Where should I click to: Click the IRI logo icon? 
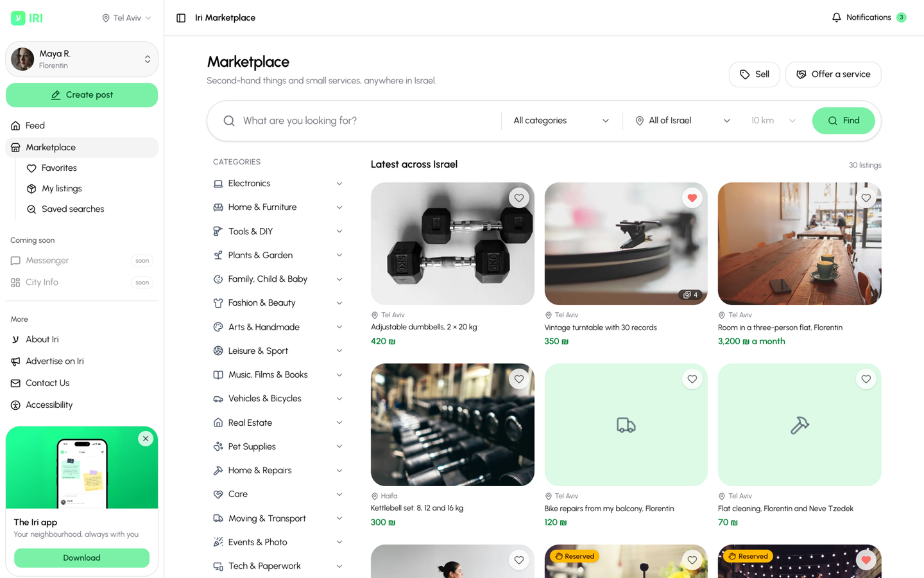click(x=18, y=18)
